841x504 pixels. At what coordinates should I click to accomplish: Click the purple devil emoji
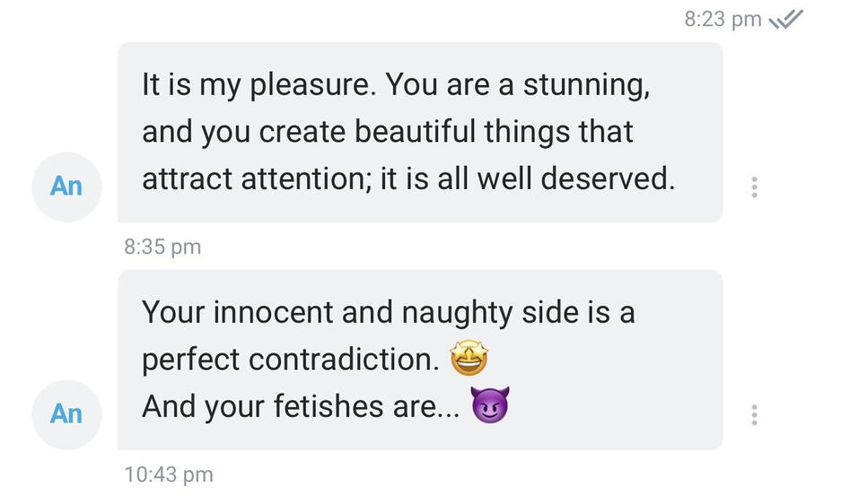[489, 407]
